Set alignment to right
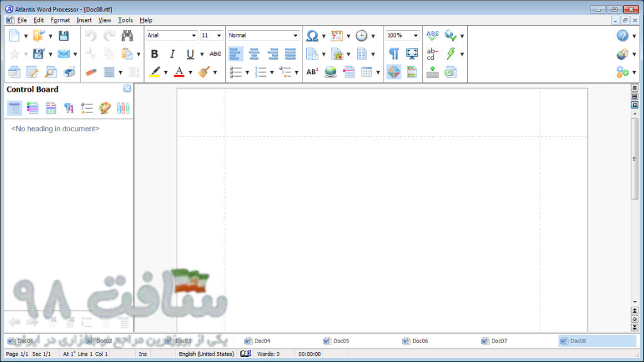The image size is (644, 362). click(x=272, y=54)
